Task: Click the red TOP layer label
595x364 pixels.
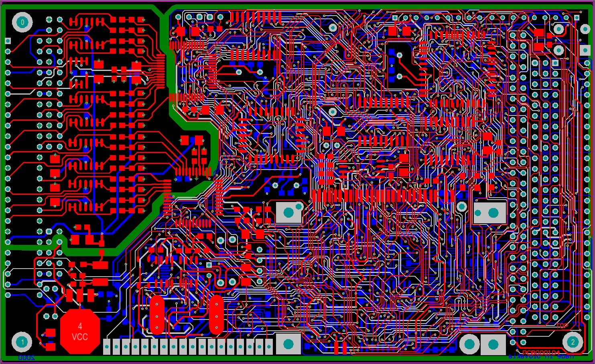Action: pos(562,326)
